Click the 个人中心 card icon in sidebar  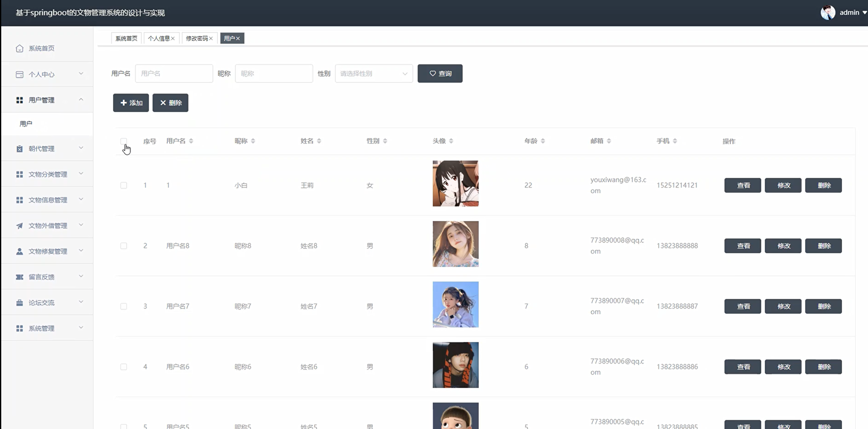tap(20, 75)
